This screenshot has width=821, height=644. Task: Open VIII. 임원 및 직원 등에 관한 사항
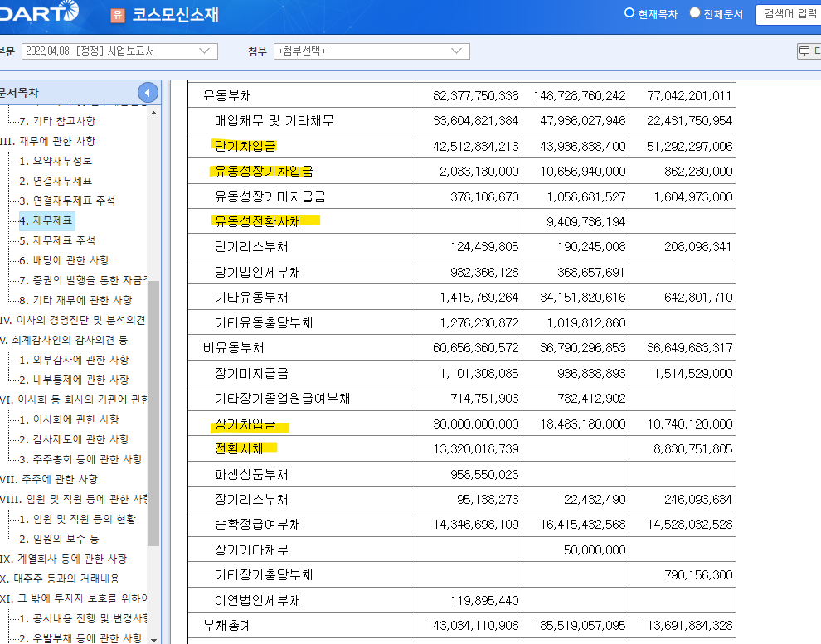[73, 499]
